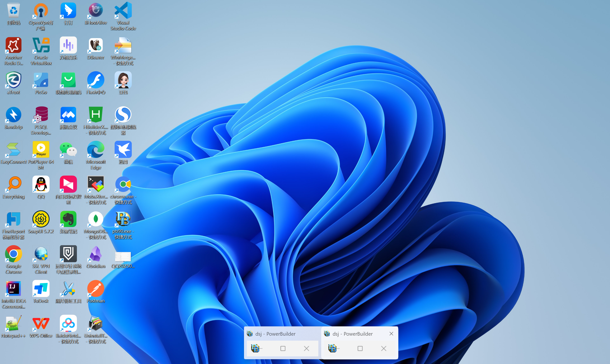Click the maximize button in first PowerBuilder preview
The width and height of the screenshot is (610, 364).
283,349
